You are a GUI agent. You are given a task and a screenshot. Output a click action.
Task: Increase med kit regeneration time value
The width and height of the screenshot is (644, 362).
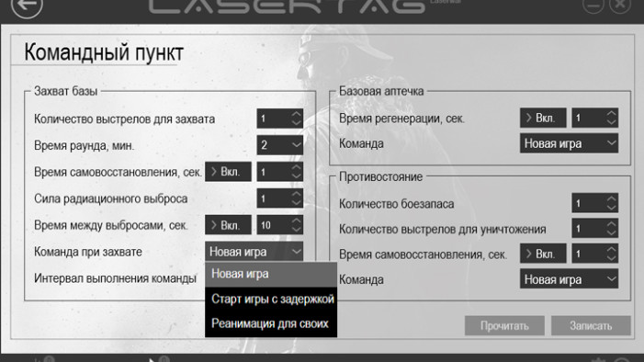(611, 114)
